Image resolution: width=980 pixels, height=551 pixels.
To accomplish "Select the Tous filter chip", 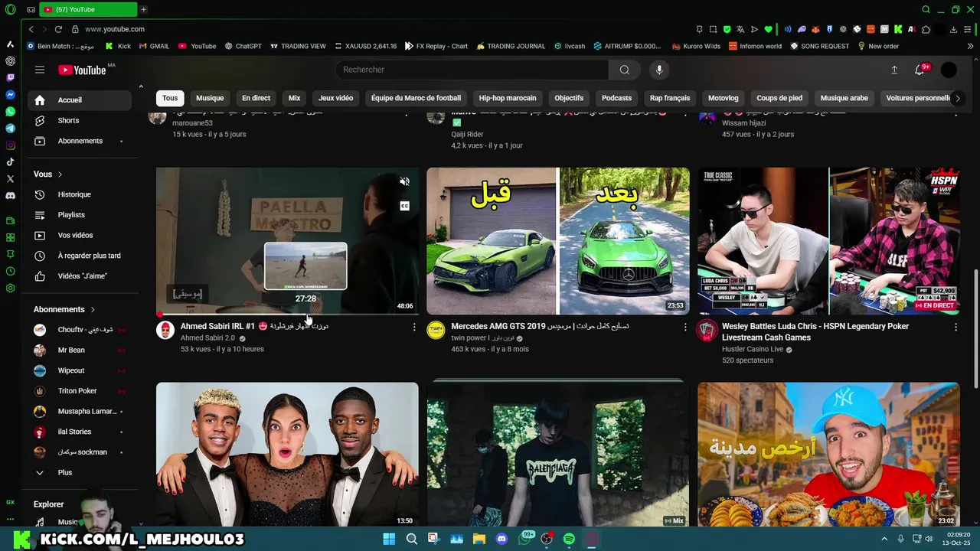I will pos(170,98).
